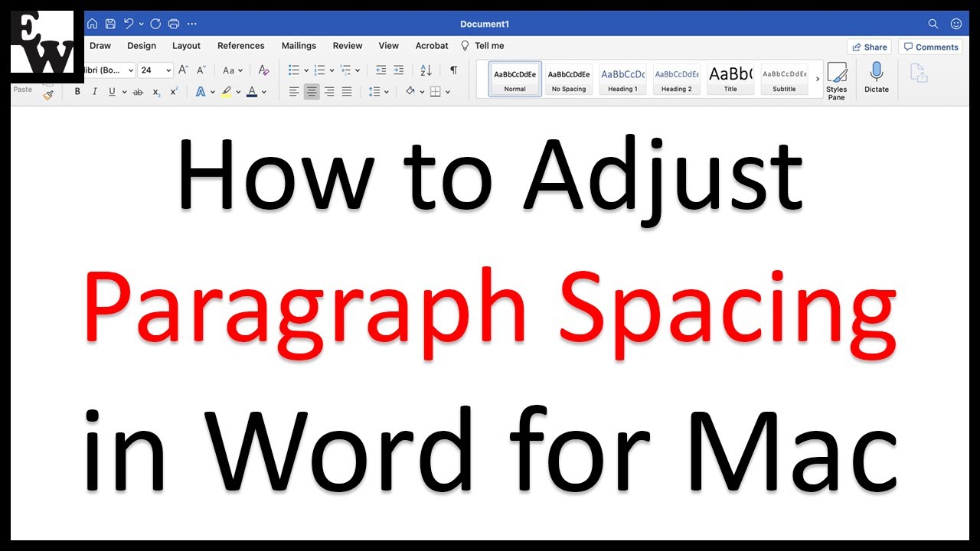Apply a bulleted list
980x551 pixels.
tap(293, 70)
